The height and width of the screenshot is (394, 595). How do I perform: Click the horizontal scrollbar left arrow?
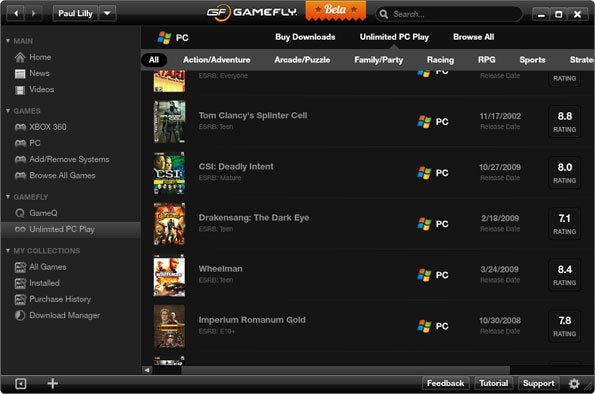click(x=147, y=370)
